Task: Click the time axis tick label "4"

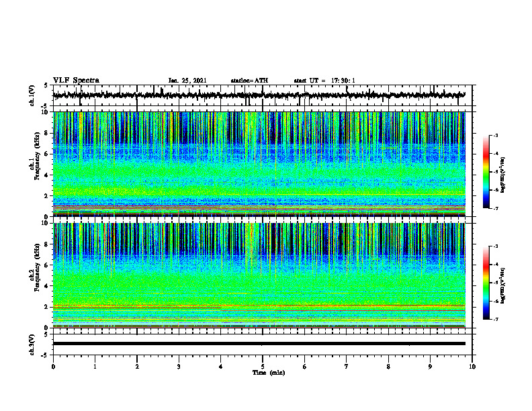Action: tap(221, 367)
